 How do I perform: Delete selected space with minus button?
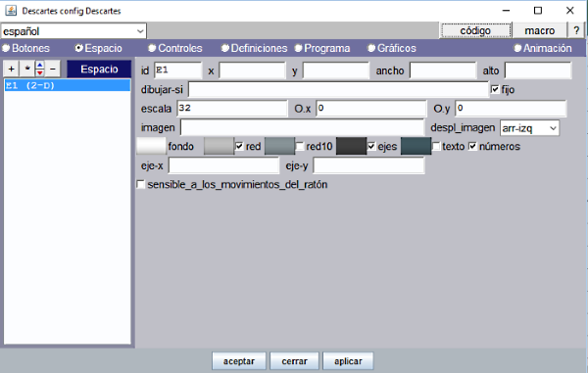point(53,69)
